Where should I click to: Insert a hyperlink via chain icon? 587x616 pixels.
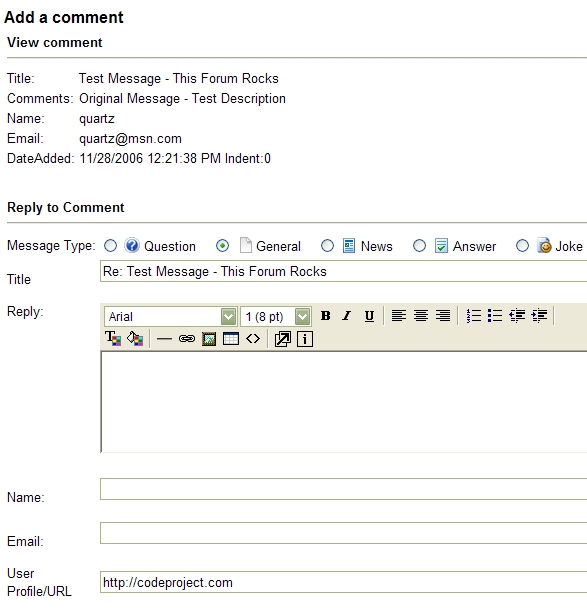(187, 339)
